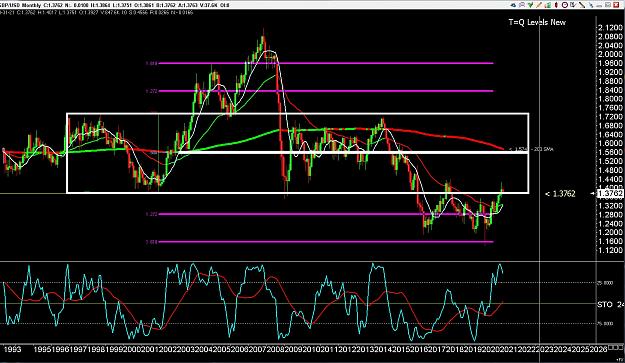Click the magnifier search icon in the toolbar
The height and width of the screenshot is (363, 625).
(522, 5)
